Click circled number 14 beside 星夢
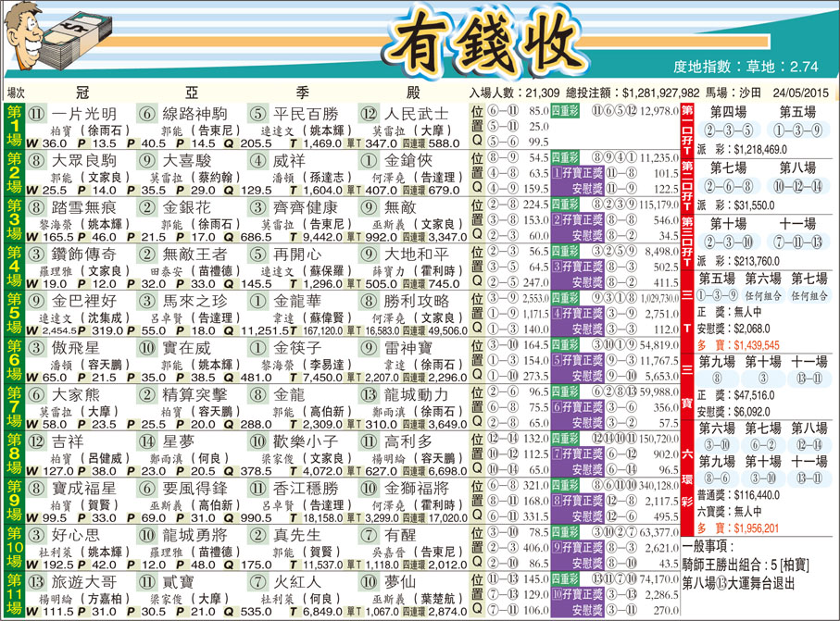 (x=148, y=441)
